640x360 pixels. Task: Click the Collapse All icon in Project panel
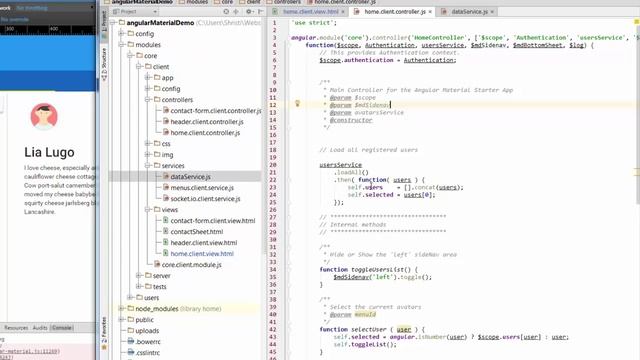(236, 12)
